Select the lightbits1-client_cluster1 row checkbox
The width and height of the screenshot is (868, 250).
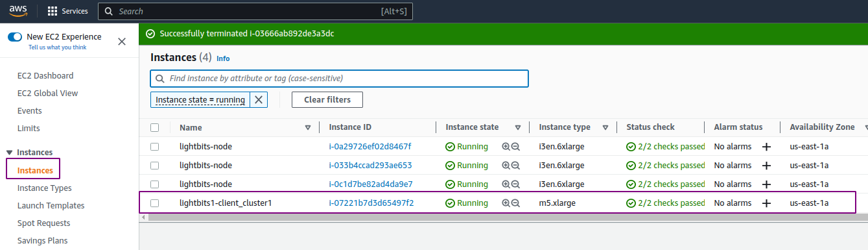coord(154,203)
